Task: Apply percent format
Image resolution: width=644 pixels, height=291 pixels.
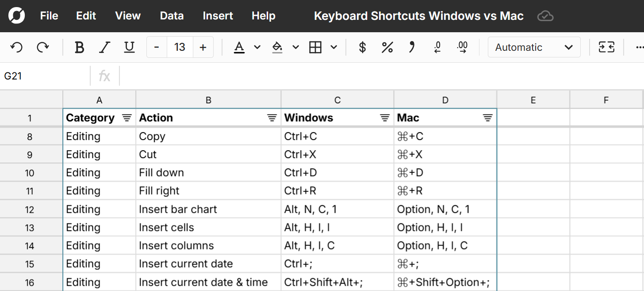Action: pyautogui.click(x=387, y=47)
